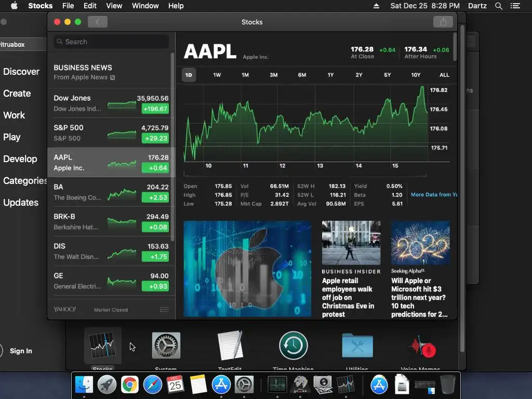Open the watchlist edit list icon beside Market Closed

(x=165, y=310)
